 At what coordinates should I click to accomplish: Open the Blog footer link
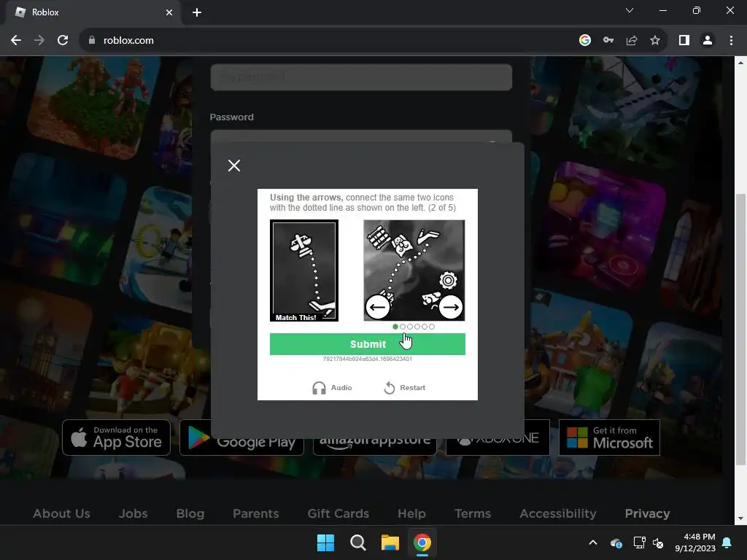(190, 513)
